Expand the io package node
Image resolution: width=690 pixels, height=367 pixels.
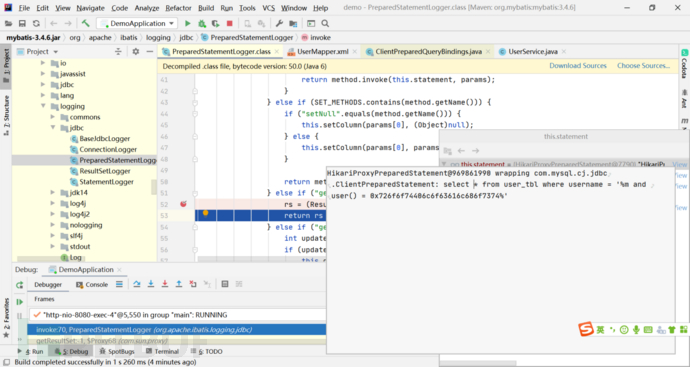pos(43,63)
